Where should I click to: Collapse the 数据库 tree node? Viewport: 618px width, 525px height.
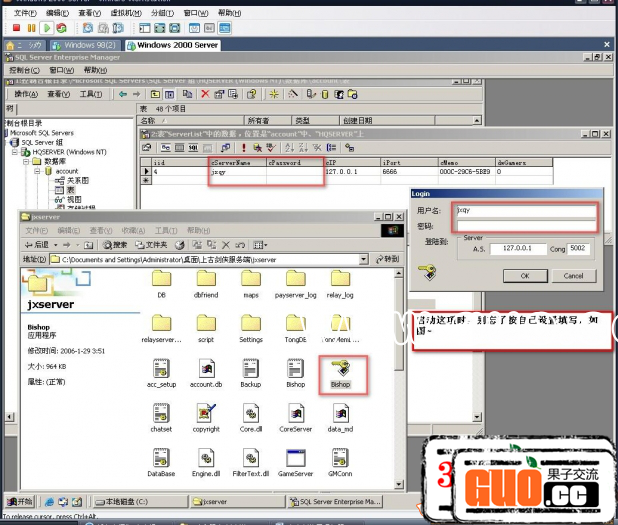tap(25, 161)
